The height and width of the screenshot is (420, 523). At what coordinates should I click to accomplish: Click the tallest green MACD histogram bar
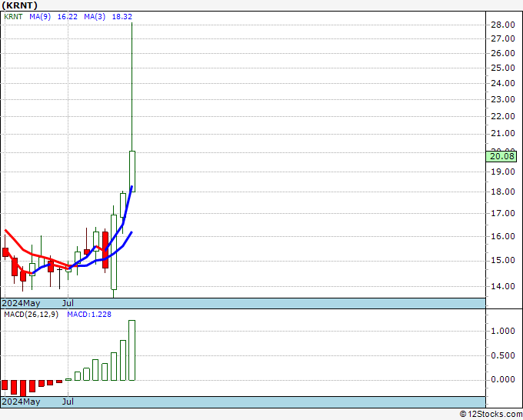[132, 350]
